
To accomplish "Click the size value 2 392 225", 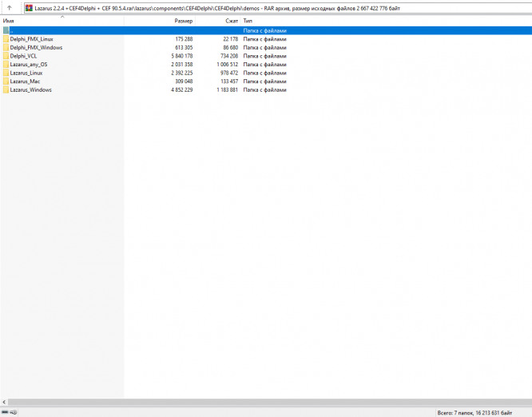I will (x=182, y=73).
